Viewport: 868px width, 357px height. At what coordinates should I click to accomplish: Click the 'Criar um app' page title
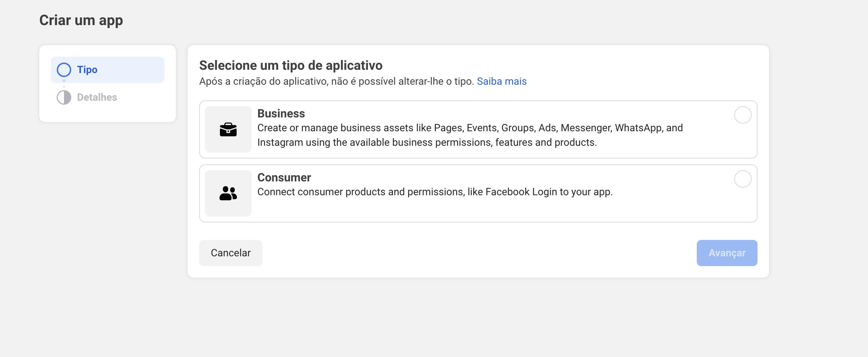[81, 20]
